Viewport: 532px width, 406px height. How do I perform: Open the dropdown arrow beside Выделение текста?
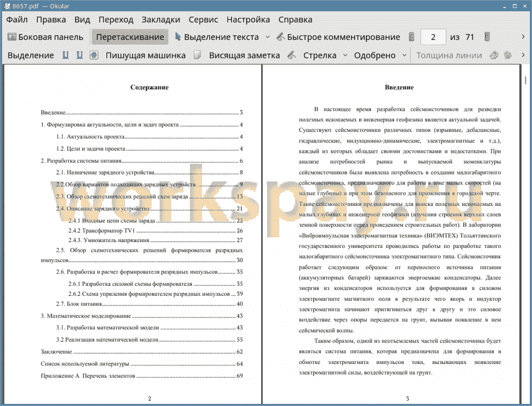click(268, 37)
